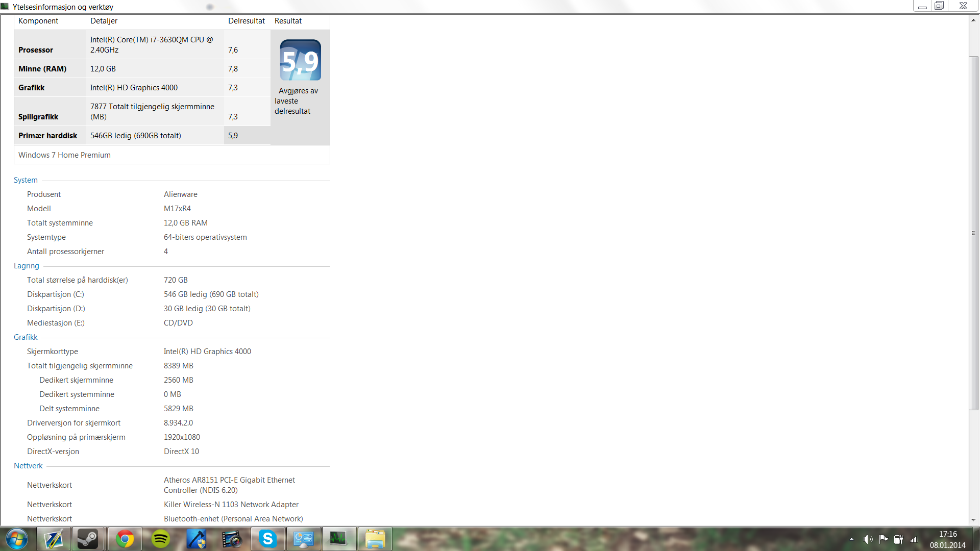Show hidden tray icons arrow
Screen dimensions: 980x551
[851, 539]
